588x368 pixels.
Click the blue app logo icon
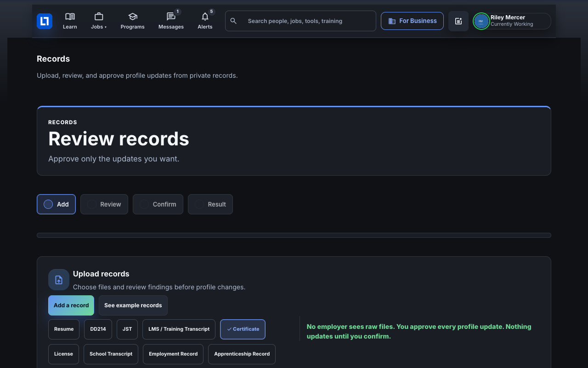point(45,21)
